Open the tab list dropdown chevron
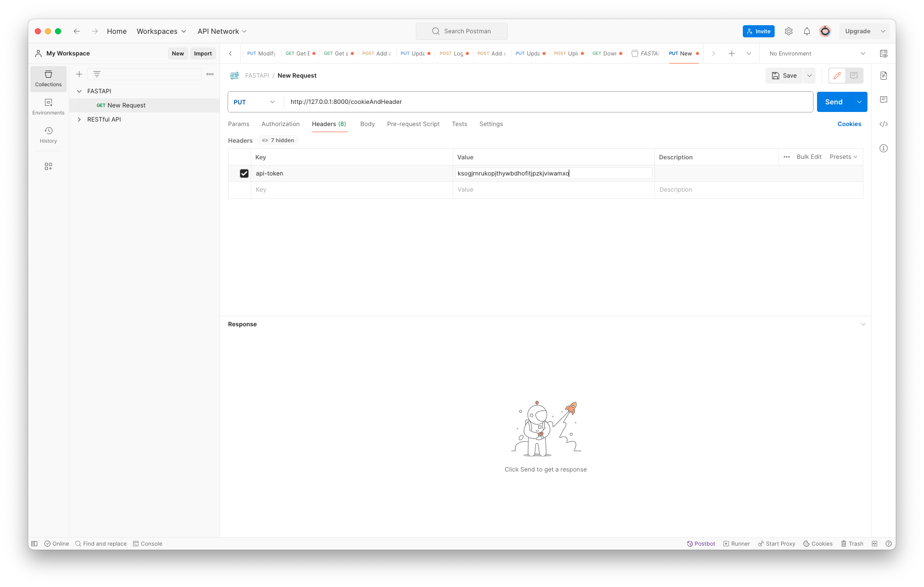 click(749, 53)
